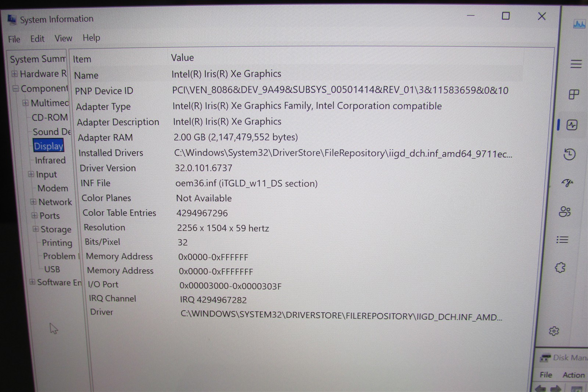Screen dimensions: 588x392
Task: Select the Display tree item
Action: pyautogui.click(x=49, y=146)
